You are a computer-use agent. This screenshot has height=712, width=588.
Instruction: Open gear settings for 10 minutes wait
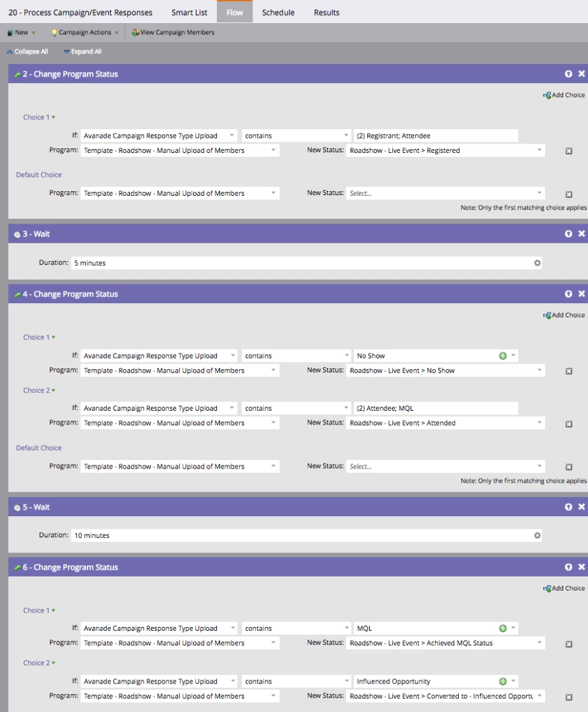point(537,535)
